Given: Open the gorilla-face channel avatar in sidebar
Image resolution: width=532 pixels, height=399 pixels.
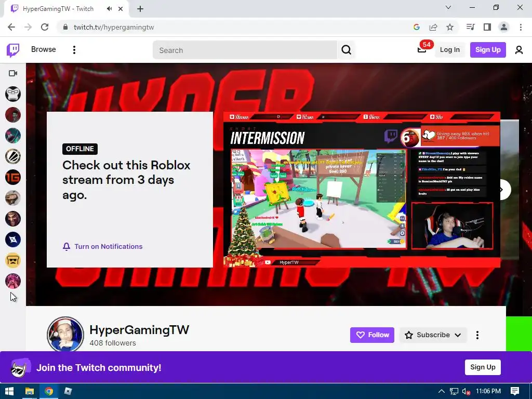Looking at the screenshot, I should [x=13, y=94].
